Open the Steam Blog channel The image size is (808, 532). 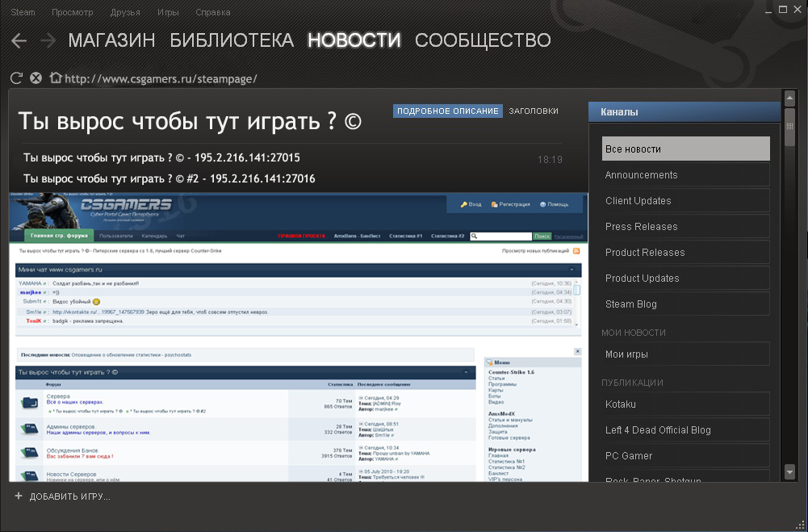coord(686,304)
